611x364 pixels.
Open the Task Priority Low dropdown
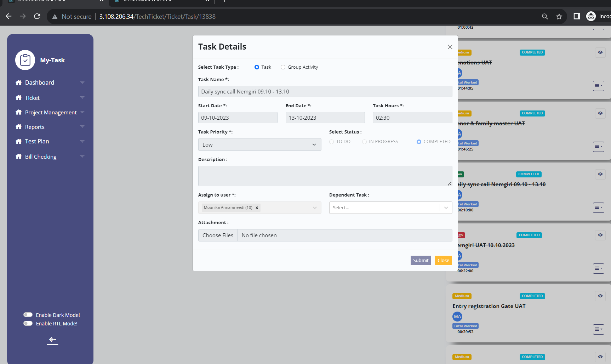coord(260,144)
